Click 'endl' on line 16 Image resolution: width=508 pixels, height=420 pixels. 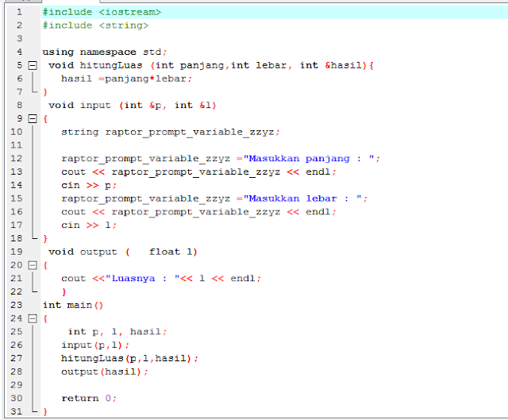point(317,212)
